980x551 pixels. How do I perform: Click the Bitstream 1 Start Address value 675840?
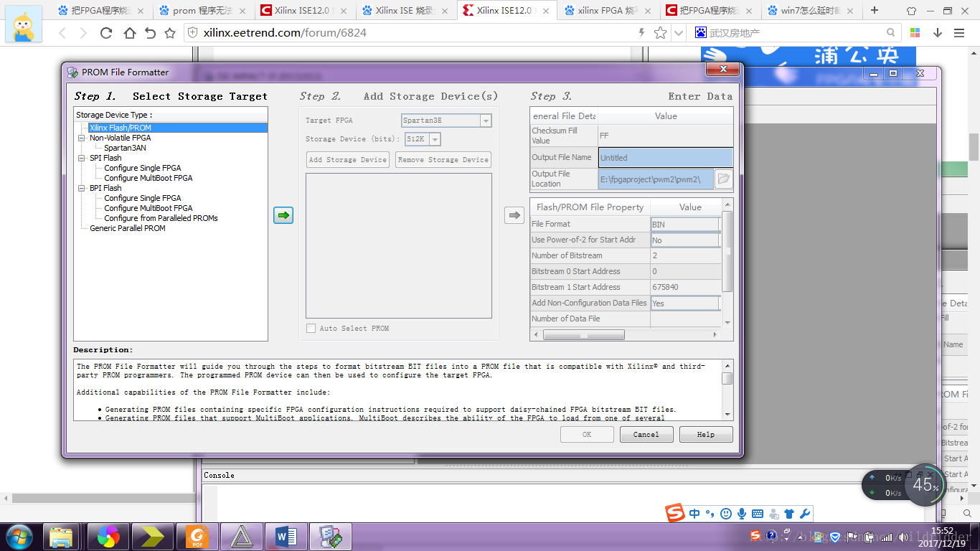[x=665, y=287]
